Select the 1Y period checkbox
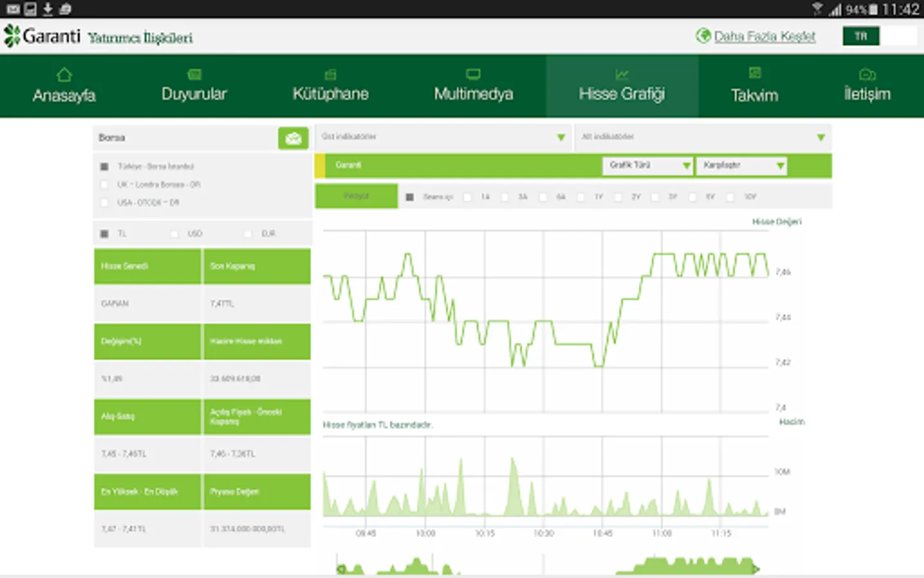Image resolution: width=924 pixels, height=578 pixels. click(x=581, y=197)
